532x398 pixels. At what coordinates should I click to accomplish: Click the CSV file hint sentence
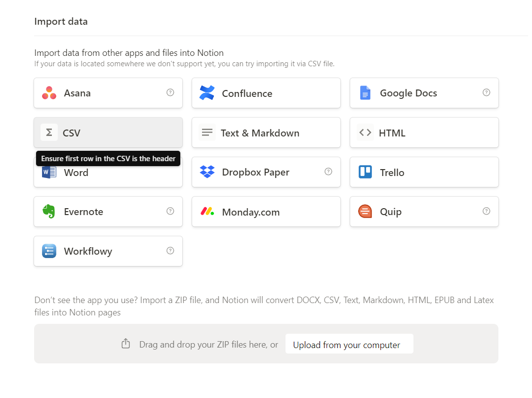point(184,64)
